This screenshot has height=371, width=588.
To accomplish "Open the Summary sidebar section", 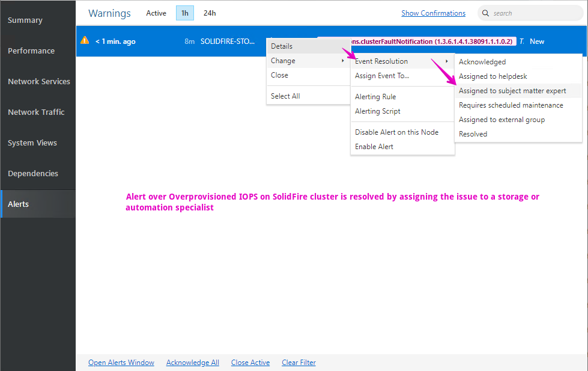I will pos(38,20).
